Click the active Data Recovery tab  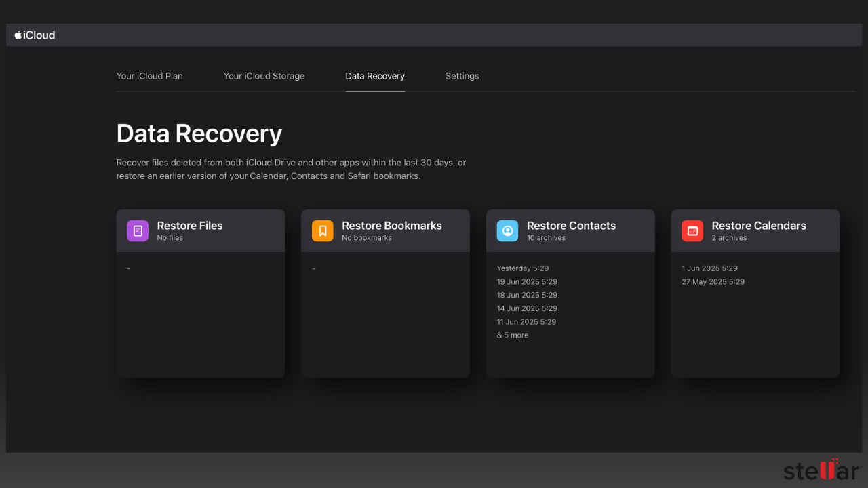374,76
